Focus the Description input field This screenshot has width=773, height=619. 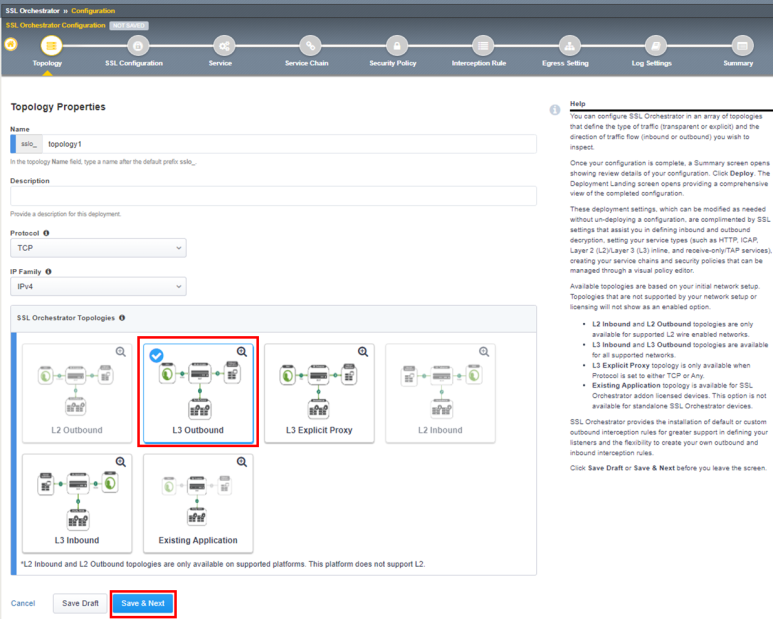(x=273, y=196)
